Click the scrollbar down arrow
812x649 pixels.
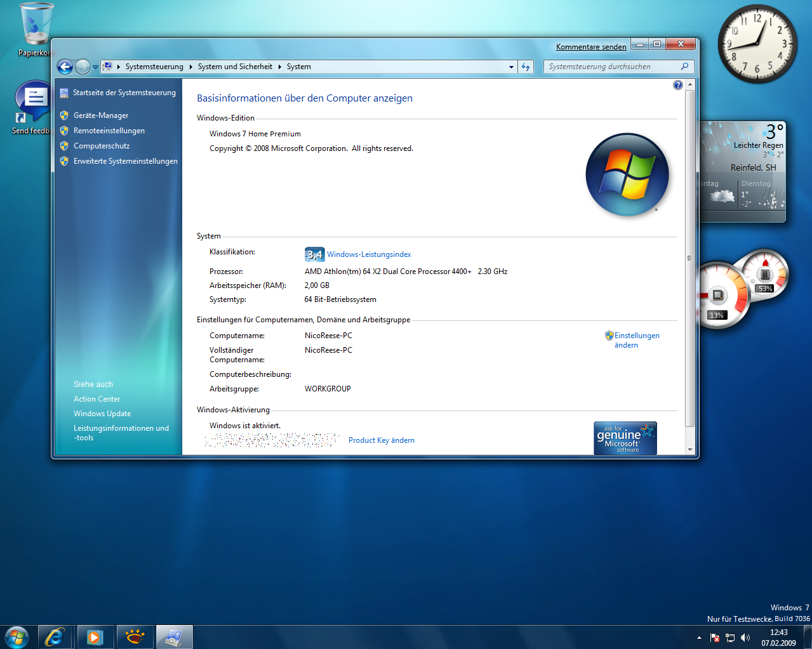pyautogui.click(x=690, y=449)
